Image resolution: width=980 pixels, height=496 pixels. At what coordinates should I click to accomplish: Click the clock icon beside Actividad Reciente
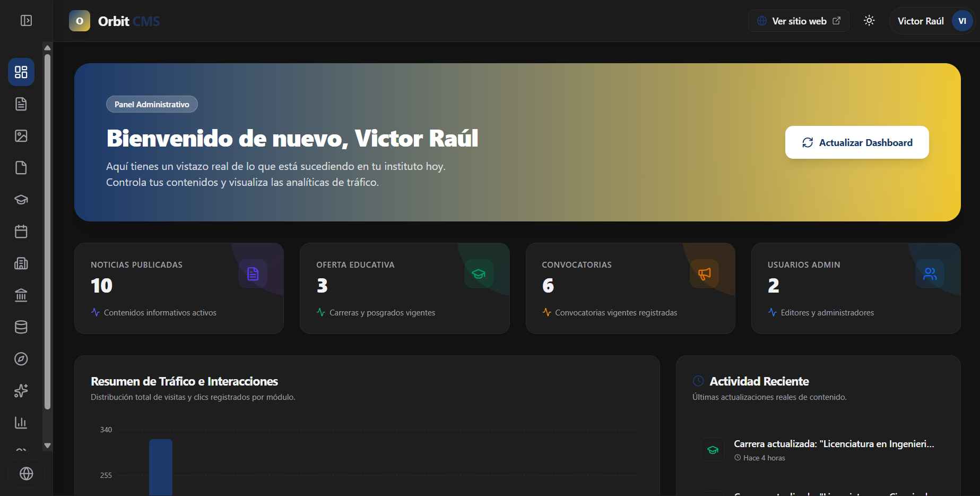(x=698, y=381)
